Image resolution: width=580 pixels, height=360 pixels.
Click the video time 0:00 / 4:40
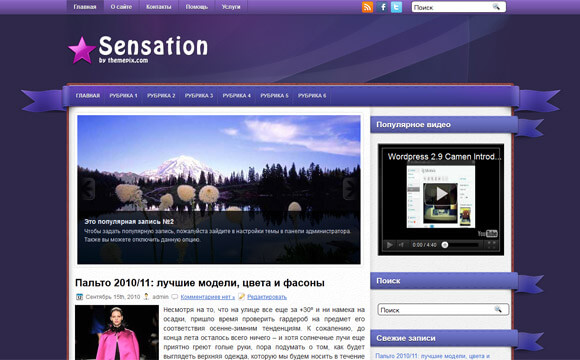click(424, 245)
